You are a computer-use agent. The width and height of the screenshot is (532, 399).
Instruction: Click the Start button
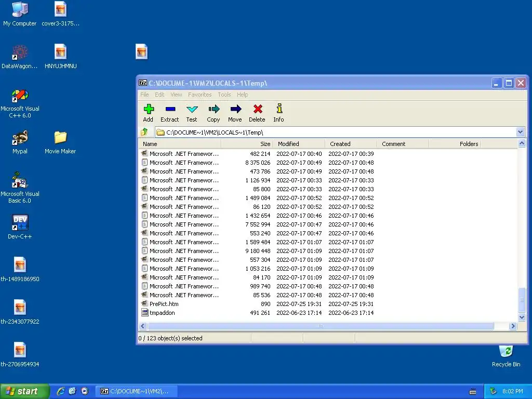click(x=24, y=391)
